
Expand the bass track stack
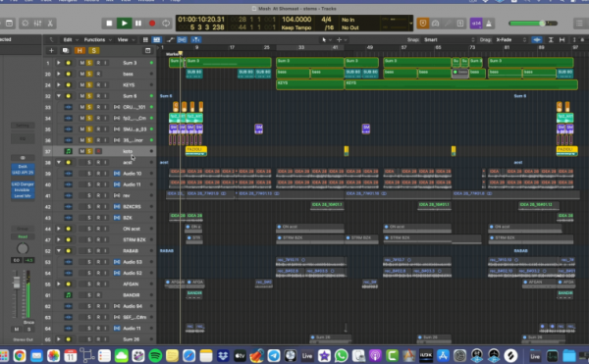(x=59, y=74)
